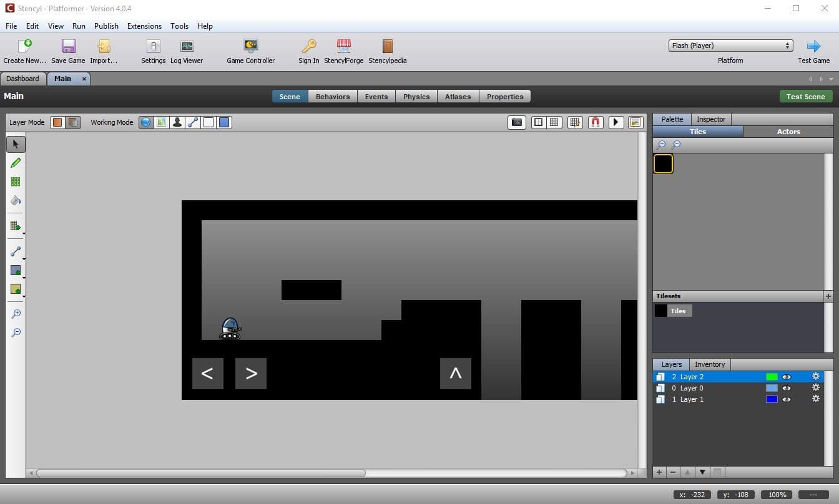Switch to the Inventory tab

click(710, 364)
